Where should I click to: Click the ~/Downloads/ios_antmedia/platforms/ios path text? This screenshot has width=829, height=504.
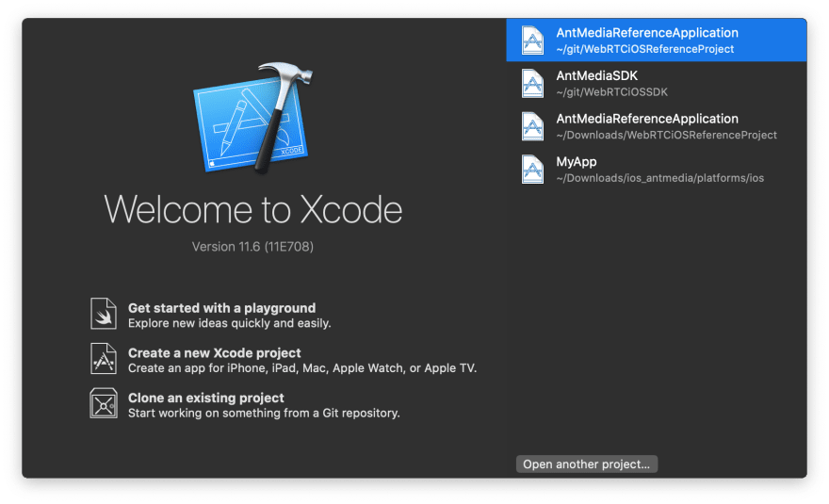(659, 178)
